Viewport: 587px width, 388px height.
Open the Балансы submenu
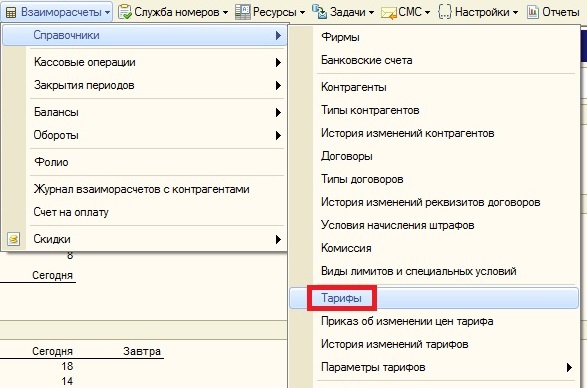145,112
